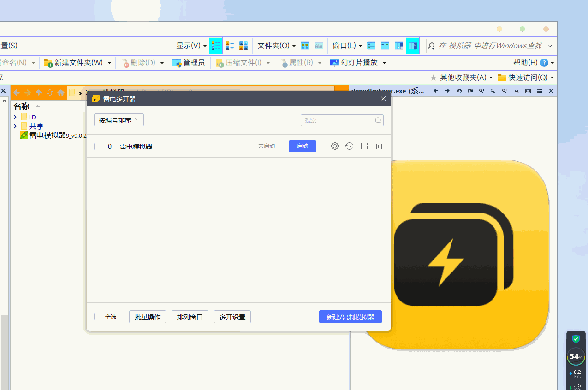Open the 按编号排序 sort dropdown
Screen dimensions: 588x390
pos(119,120)
